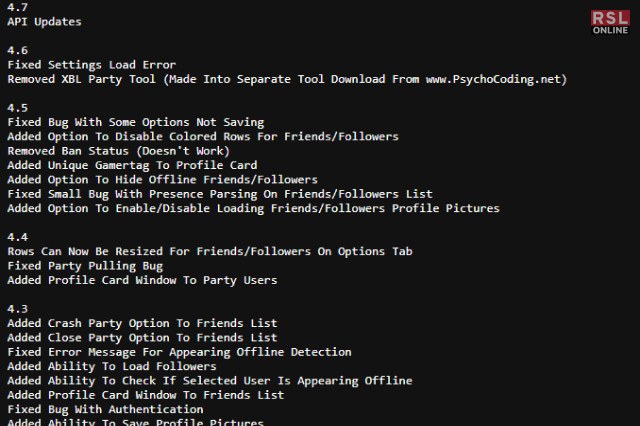
Task: Click Added Unique Gamertag To Profile Card
Action: [x=132, y=165]
